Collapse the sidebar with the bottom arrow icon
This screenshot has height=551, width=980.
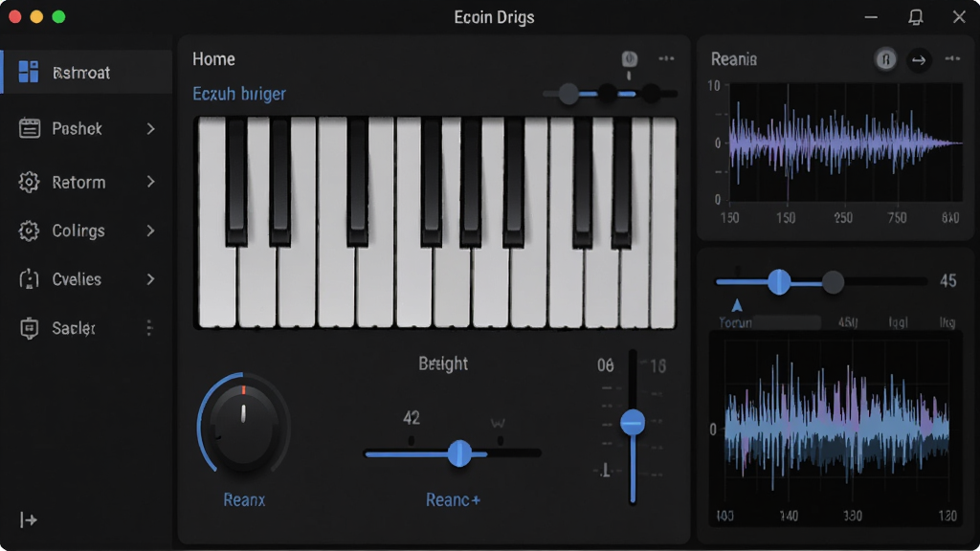[28, 519]
